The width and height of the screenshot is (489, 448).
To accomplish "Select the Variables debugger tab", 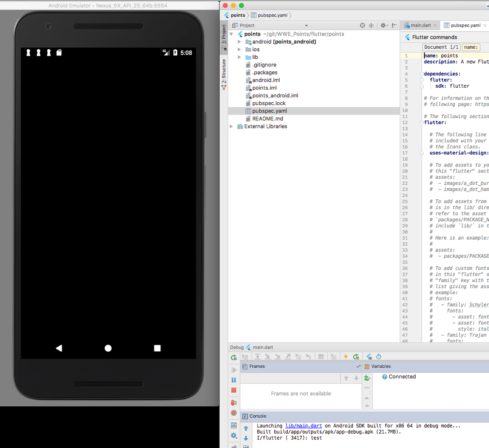I will coord(381,366).
